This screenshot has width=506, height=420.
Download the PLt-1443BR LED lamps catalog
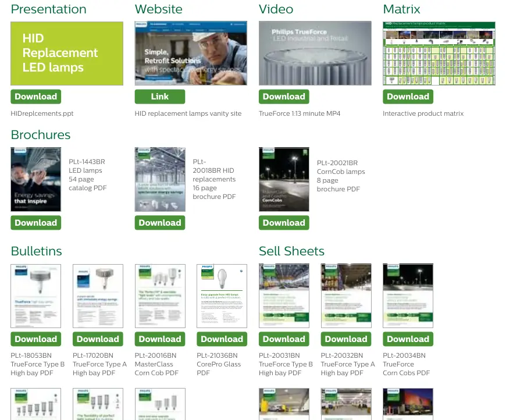[x=36, y=223]
